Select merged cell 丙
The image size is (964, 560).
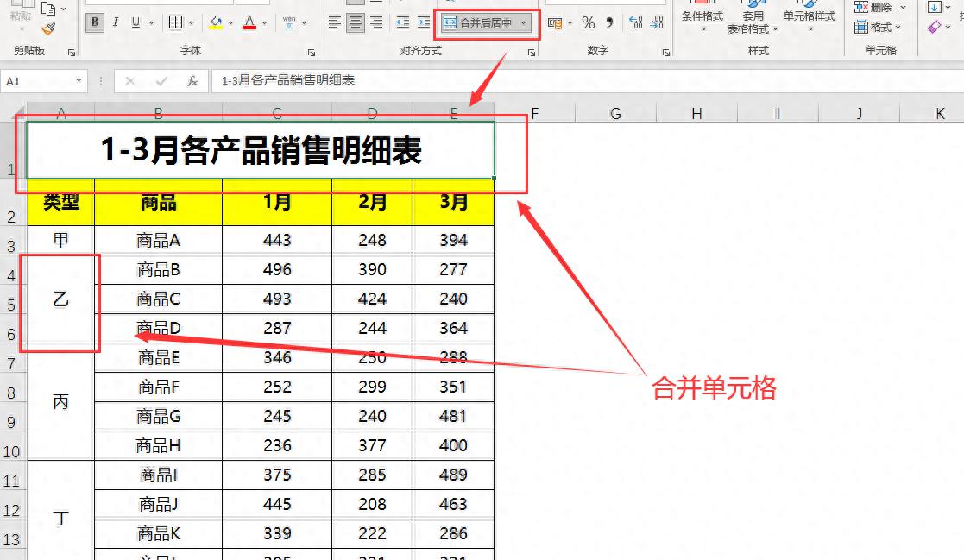coord(60,401)
